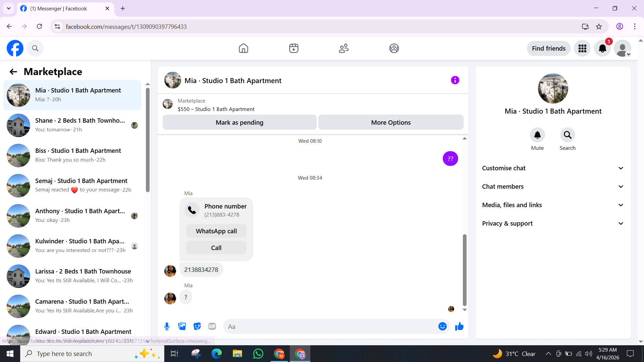
Task: Open the Shane 2 Beds Townhouse conversation
Action: (72, 125)
